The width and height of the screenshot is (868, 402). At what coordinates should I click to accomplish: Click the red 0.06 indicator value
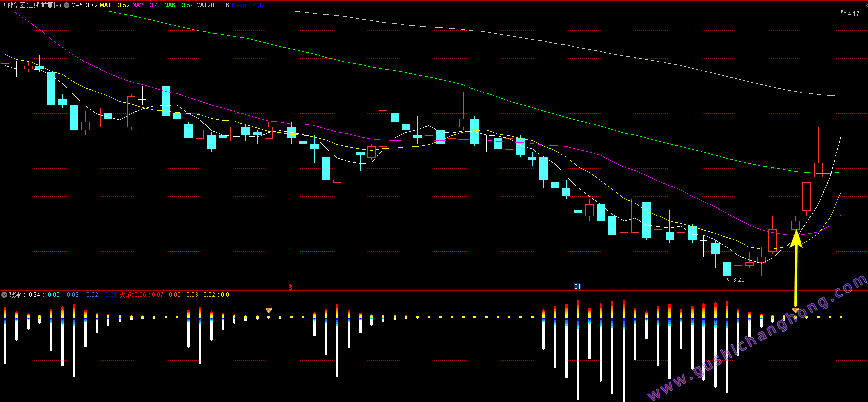(140, 295)
